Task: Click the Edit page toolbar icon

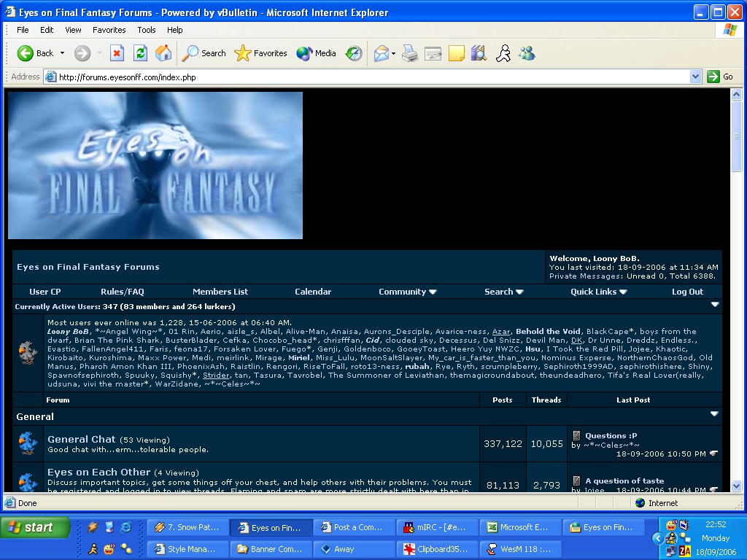Action: pyautogui.click(x=433, y=53)
